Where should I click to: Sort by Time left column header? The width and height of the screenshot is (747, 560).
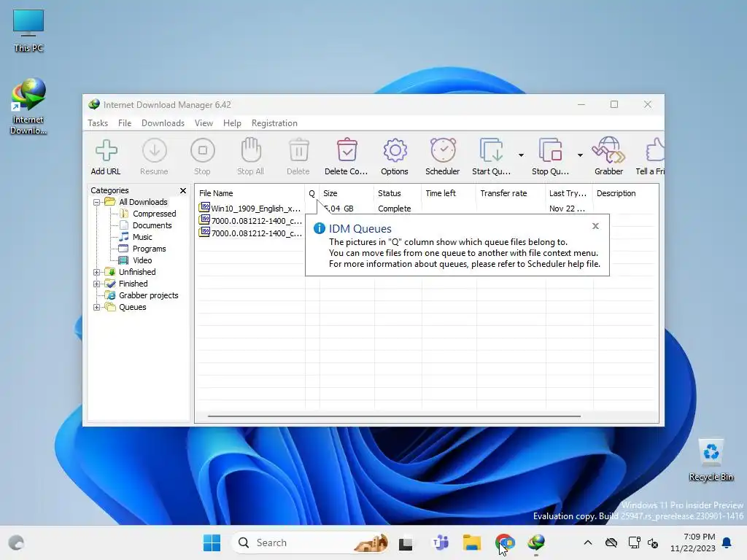pos(449,193)
